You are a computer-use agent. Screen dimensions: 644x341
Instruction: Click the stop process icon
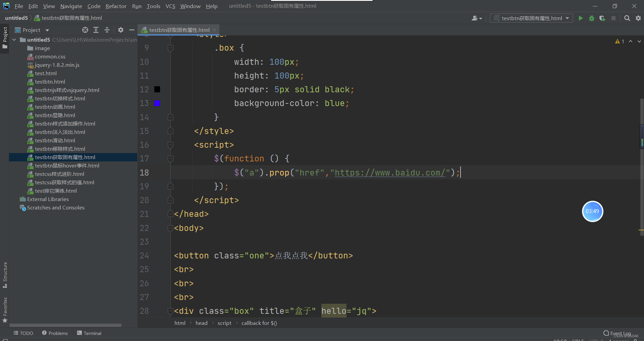click(613, 18)
